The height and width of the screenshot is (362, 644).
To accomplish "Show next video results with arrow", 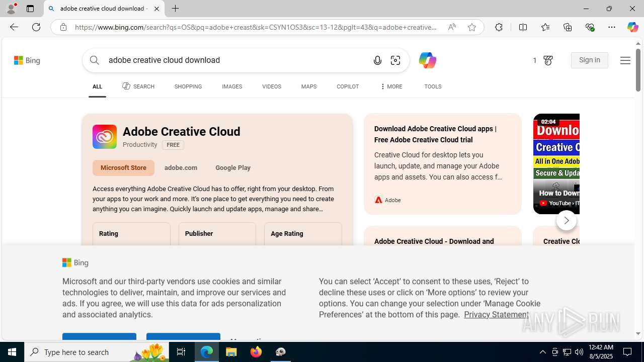I will 566,220.
